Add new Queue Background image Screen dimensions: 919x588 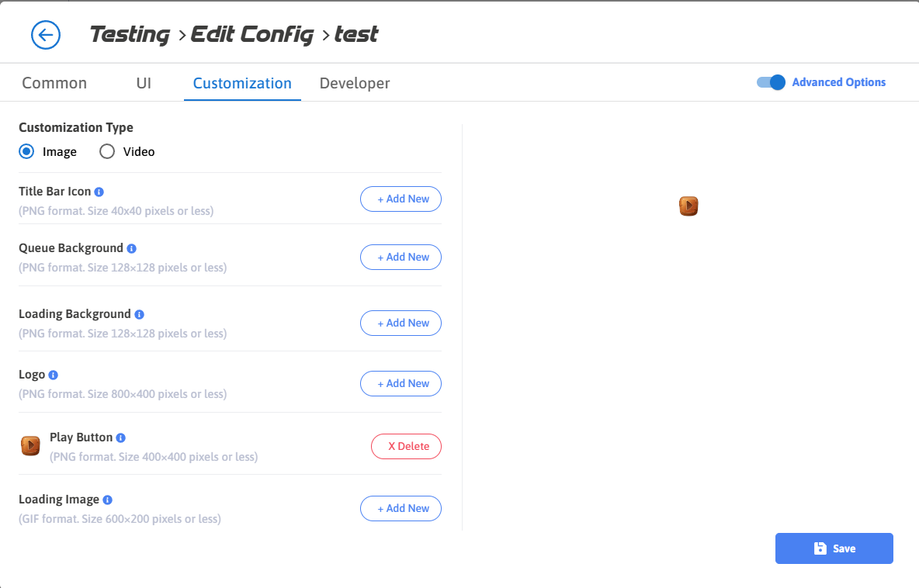click(x=401, y=257)
